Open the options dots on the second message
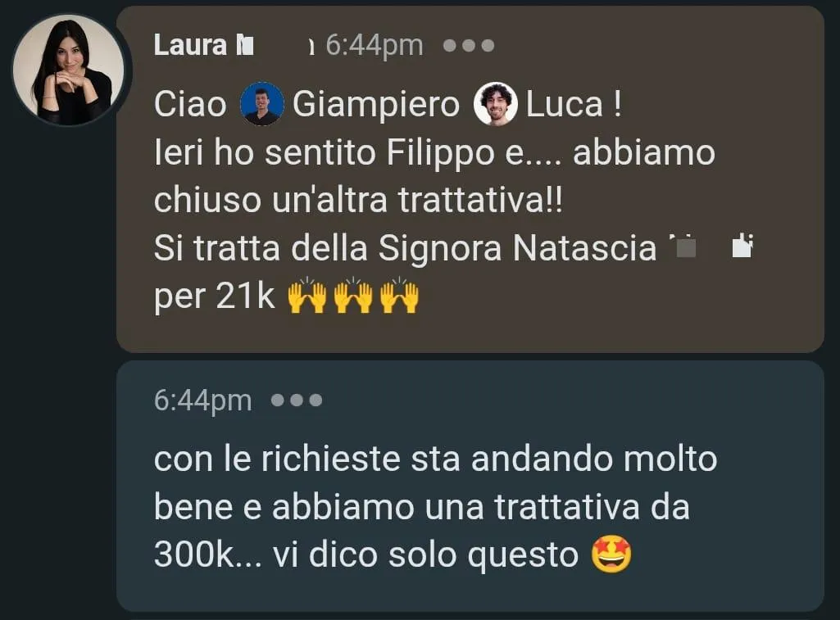Image resolution: width=840 pixels, height=620 pixels. pyautogui.click(x=297, y=400)
